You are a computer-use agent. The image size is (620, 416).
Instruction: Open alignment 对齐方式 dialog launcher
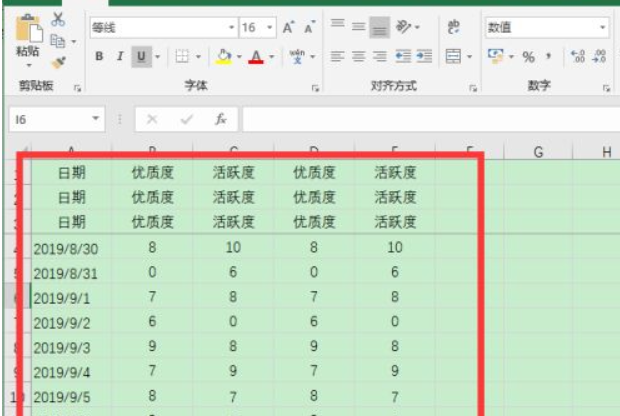(x=473, y=88)
